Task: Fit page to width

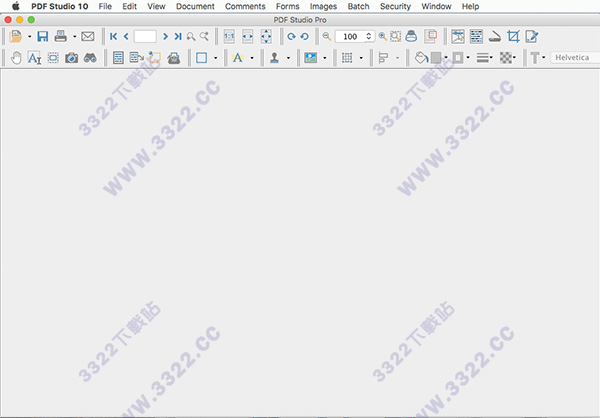Action: [248, 36]
